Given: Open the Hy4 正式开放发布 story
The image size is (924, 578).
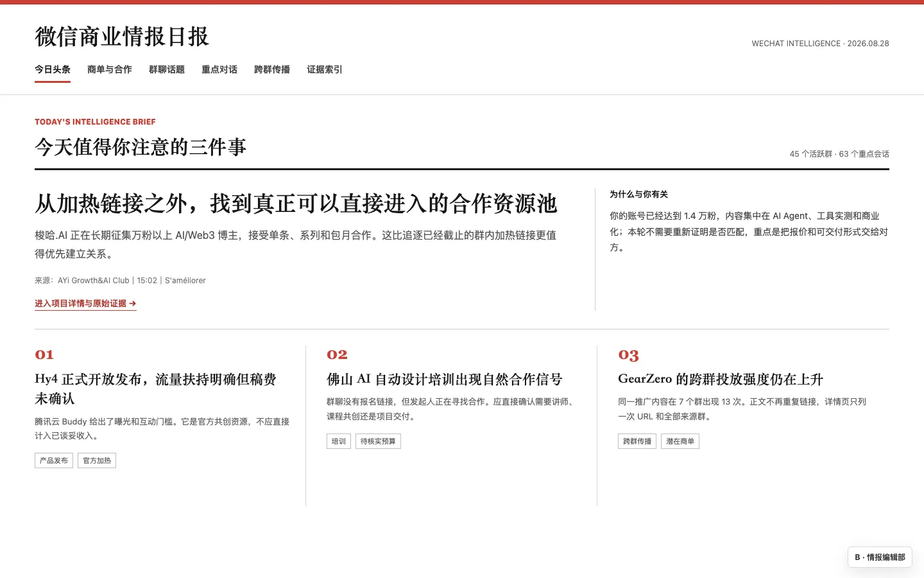Looking at the screenshot, I should tap(155, 389).
